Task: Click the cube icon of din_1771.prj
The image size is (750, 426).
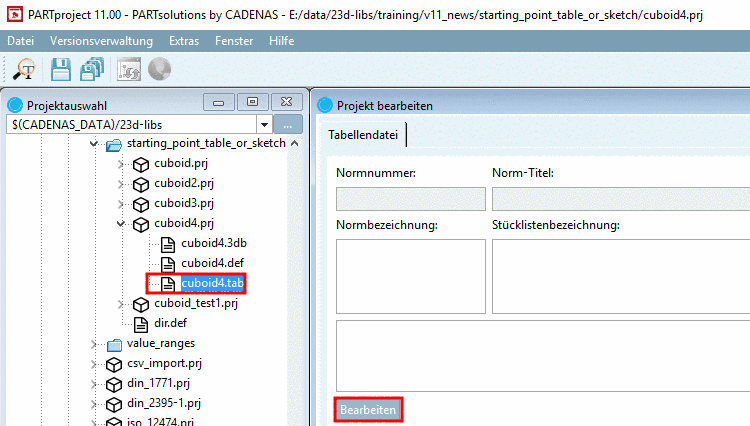Action: coord(114,385)
